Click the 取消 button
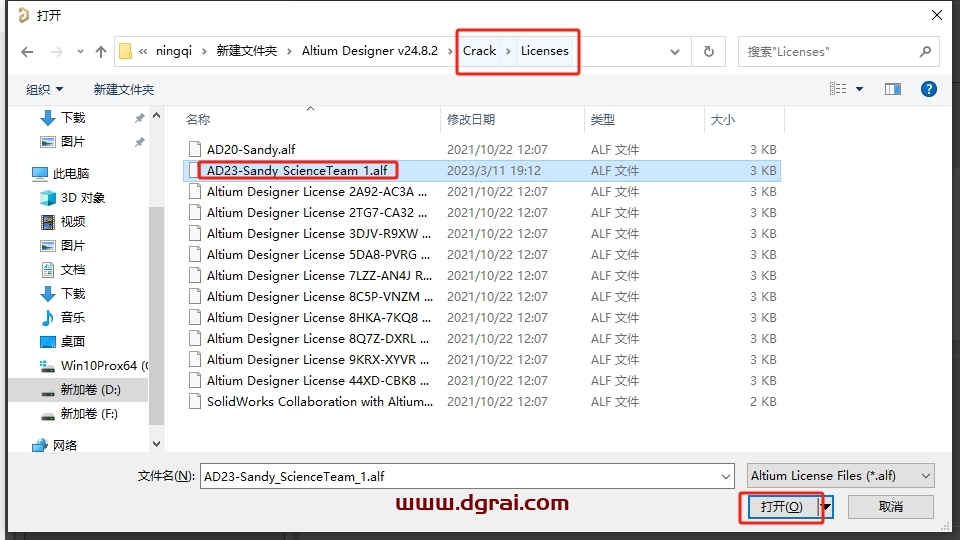The image size is (960, 540). [891, 507]
